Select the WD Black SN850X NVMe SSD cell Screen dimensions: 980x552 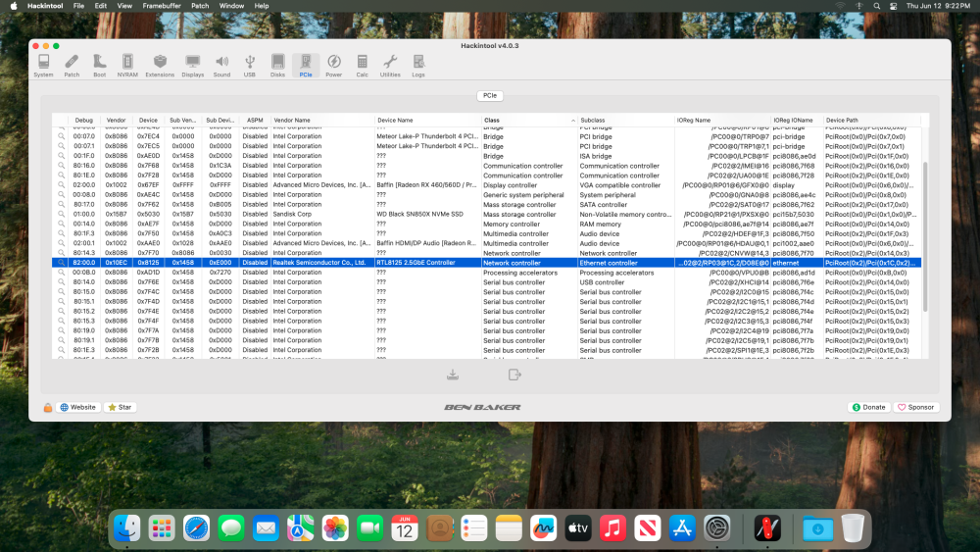tap(427, 214)
